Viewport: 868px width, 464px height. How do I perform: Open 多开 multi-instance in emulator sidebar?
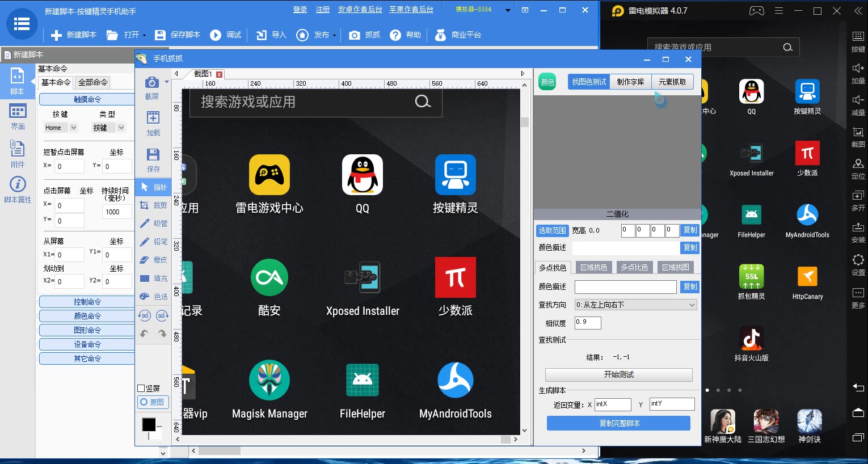(858, 201)
